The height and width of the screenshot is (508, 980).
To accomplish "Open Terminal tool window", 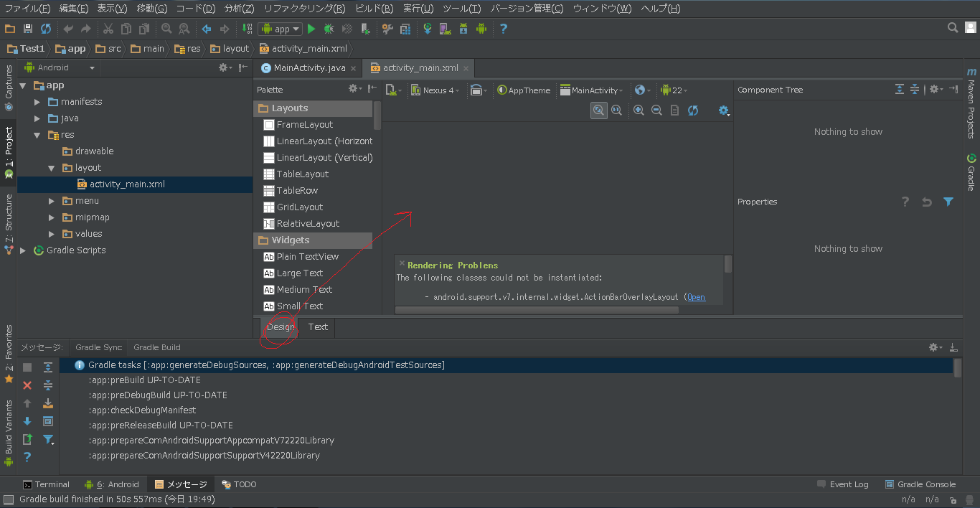I will point(46,484).
